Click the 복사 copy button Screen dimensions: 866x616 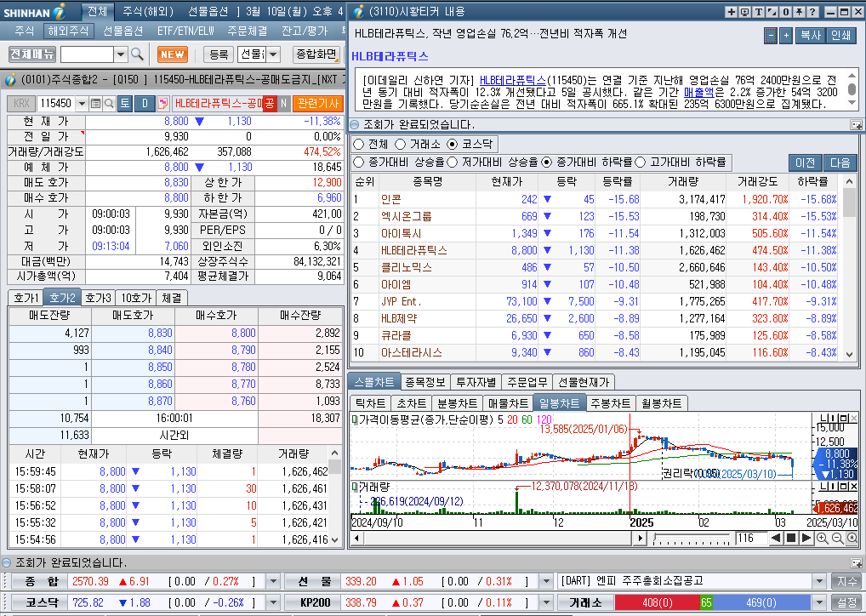point(811,36)
